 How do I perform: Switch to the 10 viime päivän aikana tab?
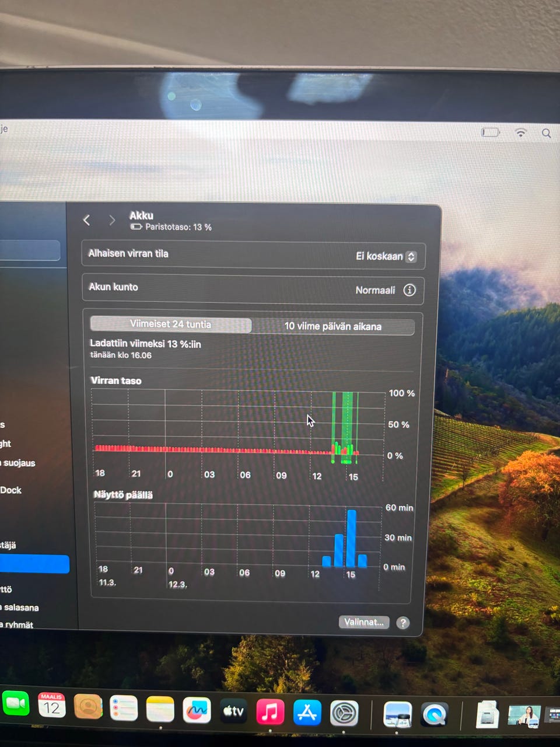pyautogui.click(x=333, y=326)
